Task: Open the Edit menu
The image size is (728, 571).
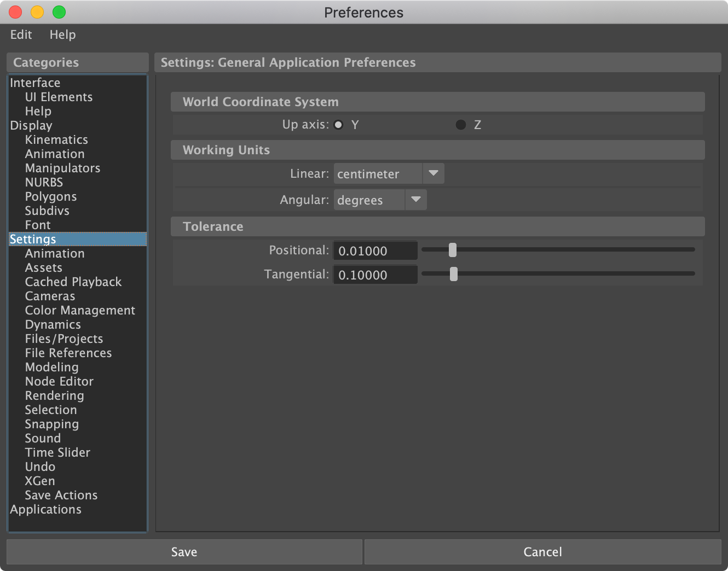Action: click(x=21, y=34)
